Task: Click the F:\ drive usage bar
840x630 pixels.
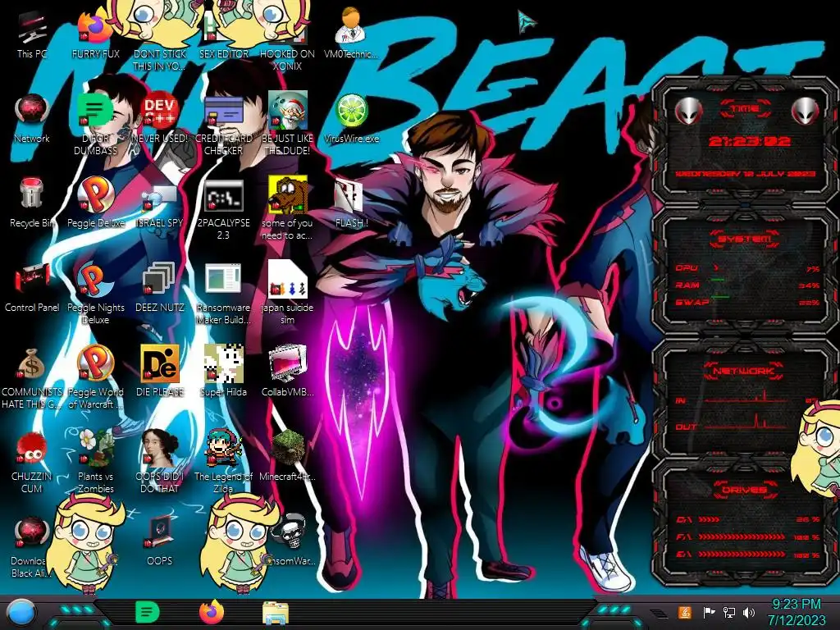Action: 748,536
